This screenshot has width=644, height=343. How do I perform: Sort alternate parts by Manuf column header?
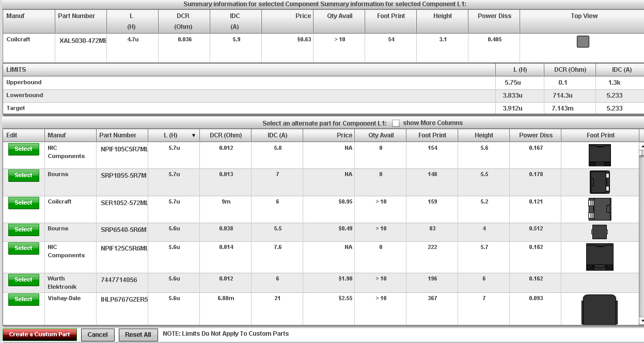click(70, 135)
